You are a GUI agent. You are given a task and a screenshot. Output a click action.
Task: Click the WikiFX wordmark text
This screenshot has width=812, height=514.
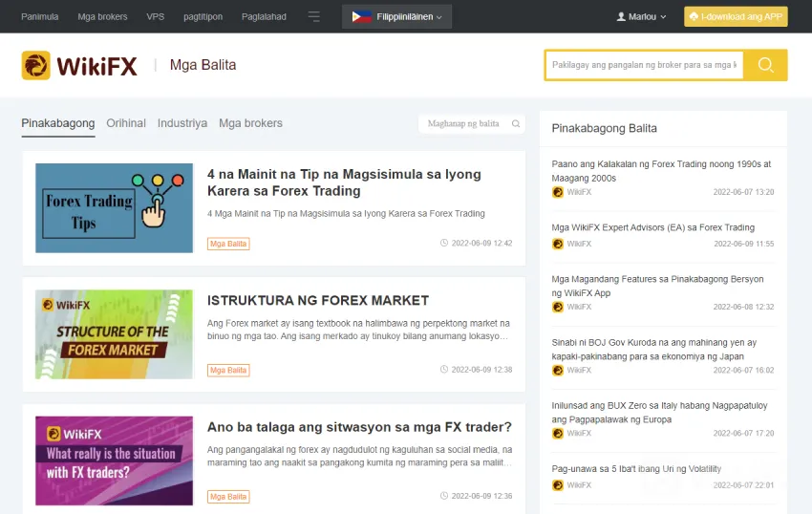point(96,66)
